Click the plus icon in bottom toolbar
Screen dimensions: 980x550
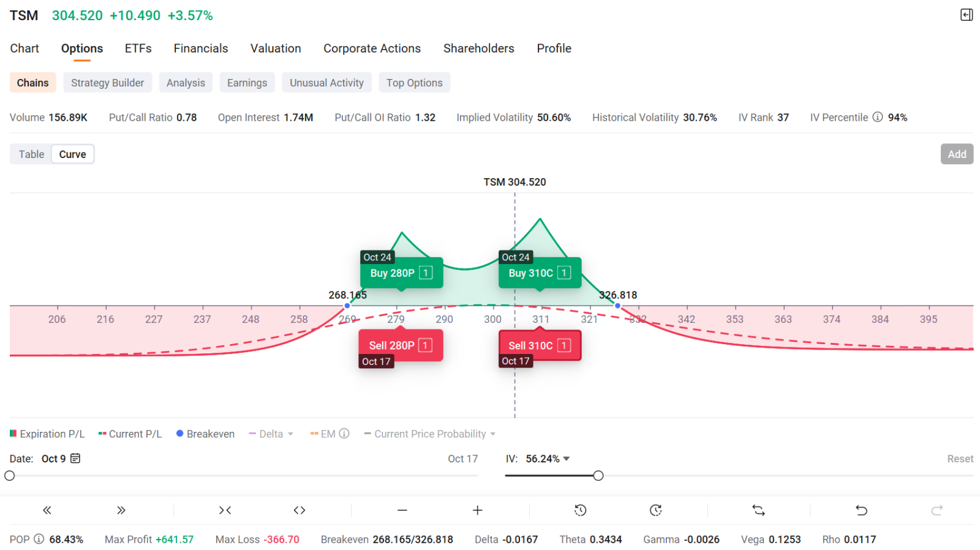[478, 510]
